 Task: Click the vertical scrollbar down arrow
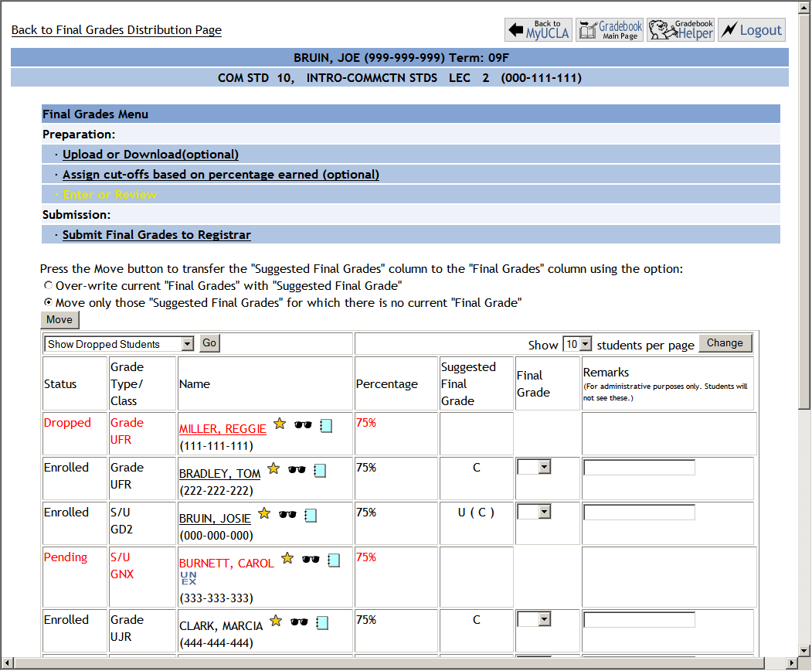(804, 649)
